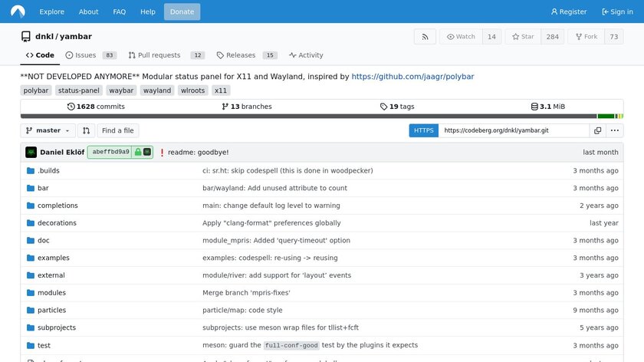The image size is (644, 362).
Task: Click the decorations folder icon
Action: tap(31, 222)
